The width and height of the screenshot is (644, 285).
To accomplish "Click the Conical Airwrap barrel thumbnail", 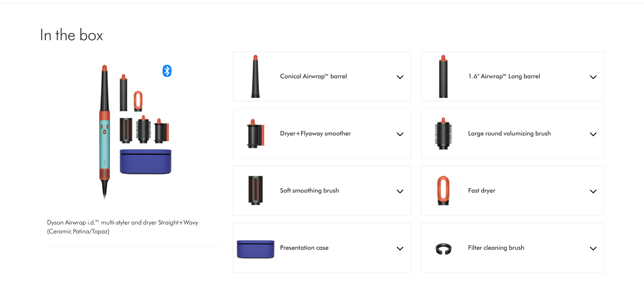I will (x=256, y=76).
